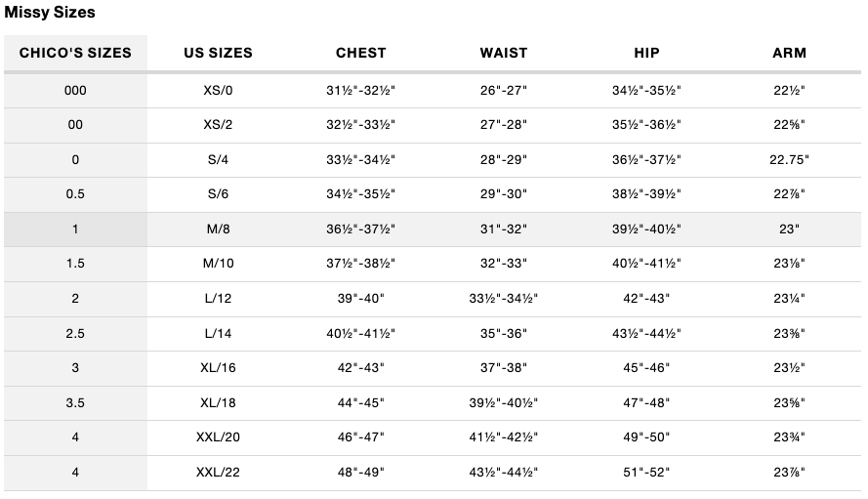The image size is (868, 499).
Task: Click the 51"-52" hip measurement cell
Action: click(x=645, y=472)
